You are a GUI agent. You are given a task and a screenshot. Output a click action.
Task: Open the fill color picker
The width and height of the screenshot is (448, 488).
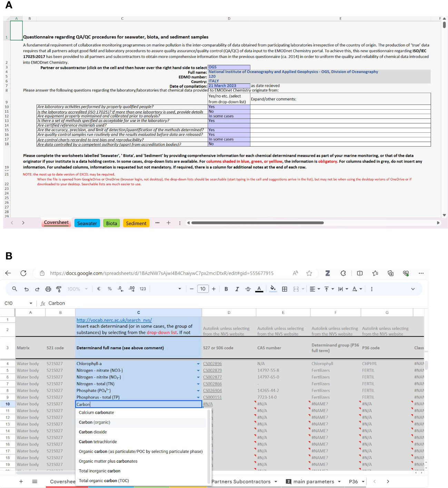(x=273, y=289)
